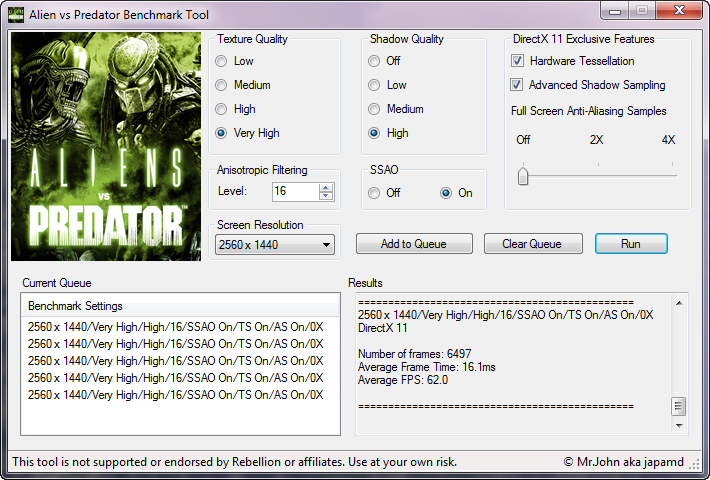Choose Medium texture quality option

pos(222,85)
